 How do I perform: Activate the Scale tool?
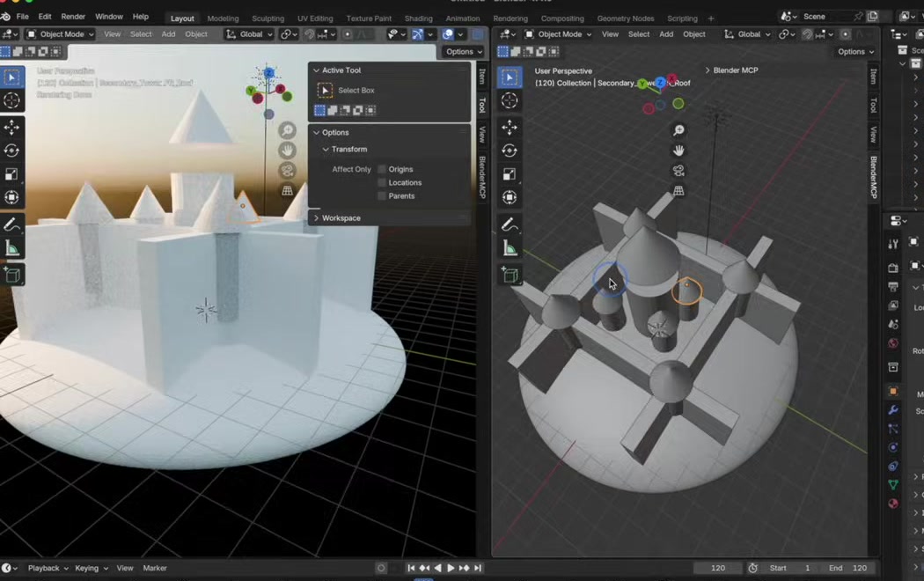click(x=11, y=175)
